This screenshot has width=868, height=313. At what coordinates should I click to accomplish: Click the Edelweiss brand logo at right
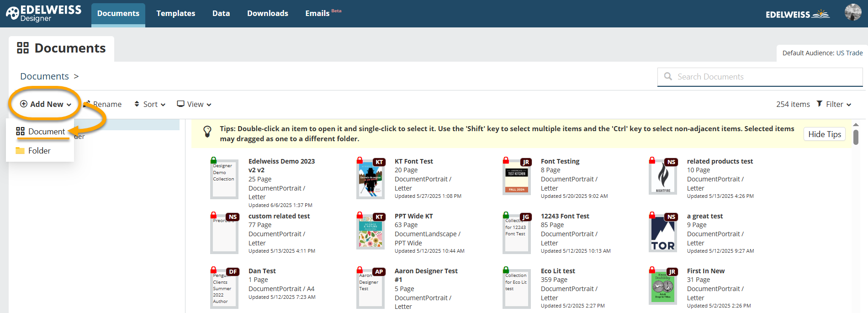pyautogui.click(x=798, y=14)
